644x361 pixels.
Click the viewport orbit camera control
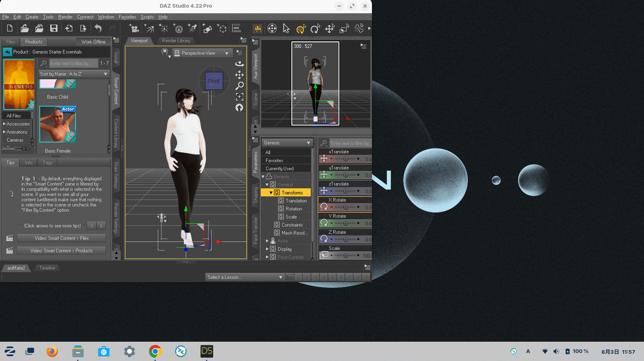pos(239,64)
